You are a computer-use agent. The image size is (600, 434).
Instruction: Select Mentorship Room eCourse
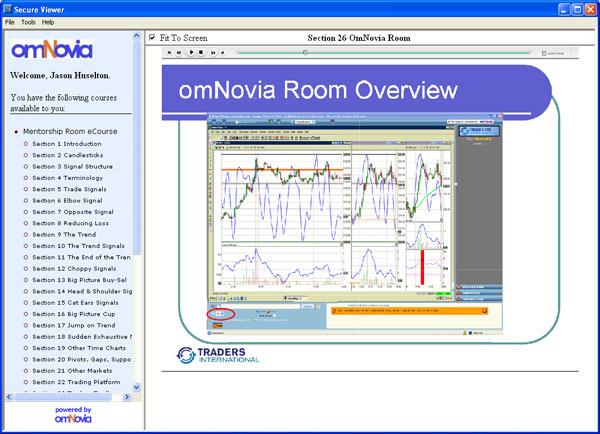point(70,131)
